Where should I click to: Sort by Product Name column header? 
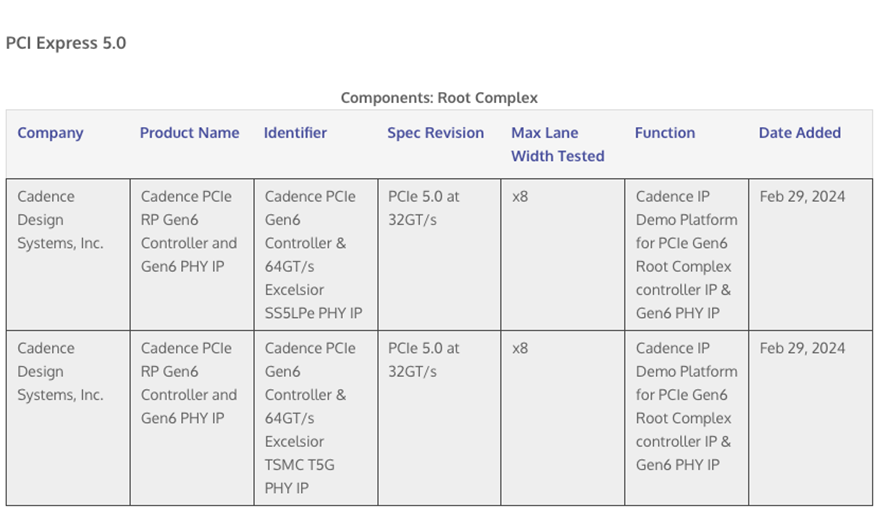pos(189,133)
